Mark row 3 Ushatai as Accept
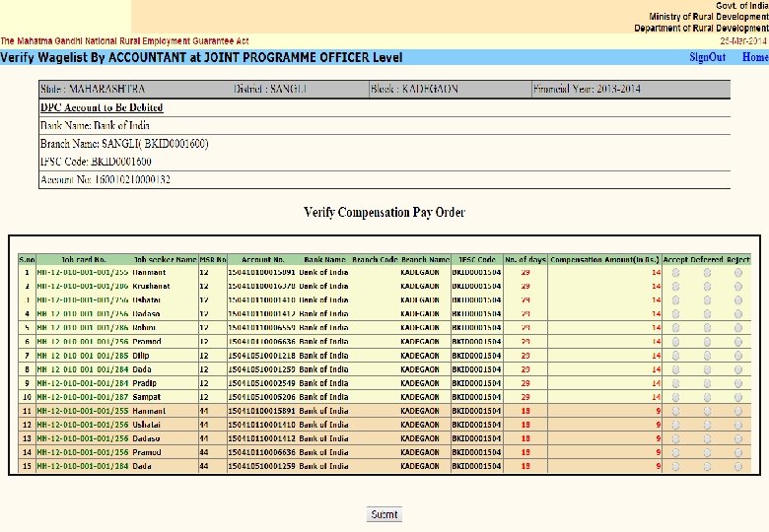Screen dimensions: 769x532 pos(675,299)
